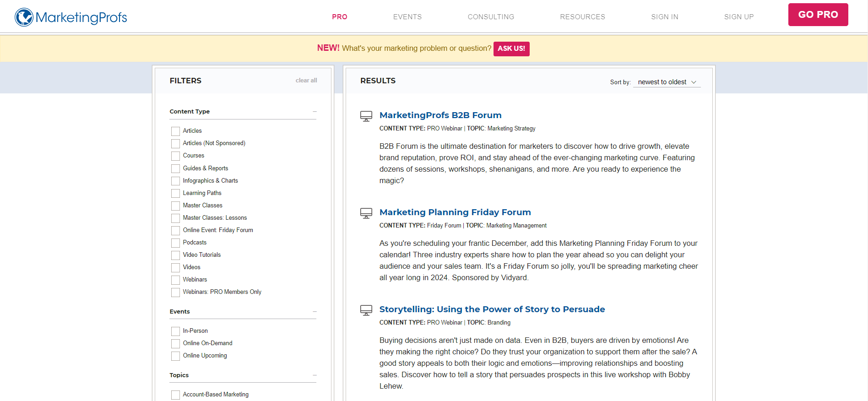
Task: Click the clear all filters link
Action: (x=306, y=81)
